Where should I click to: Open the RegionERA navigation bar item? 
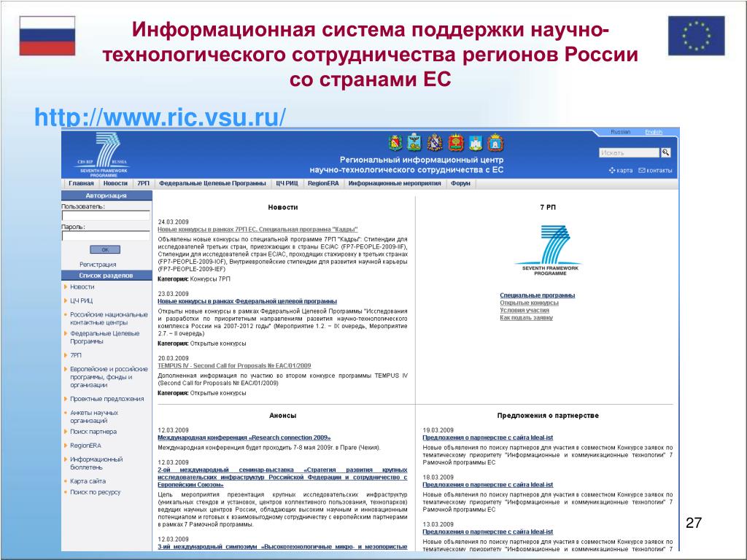pos(323,183)
